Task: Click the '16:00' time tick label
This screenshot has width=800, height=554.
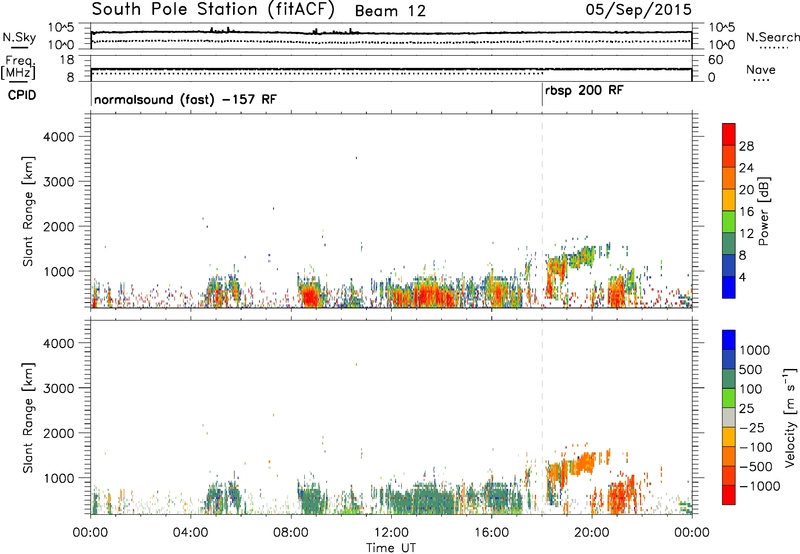Action: [491, 533]
